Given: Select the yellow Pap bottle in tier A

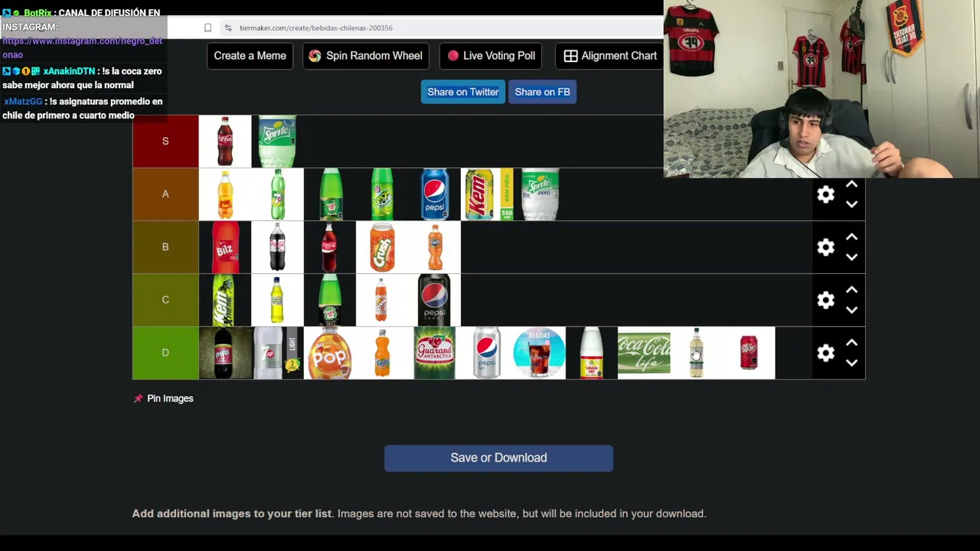Looking at the screenshot, I should tap(225, 194).
